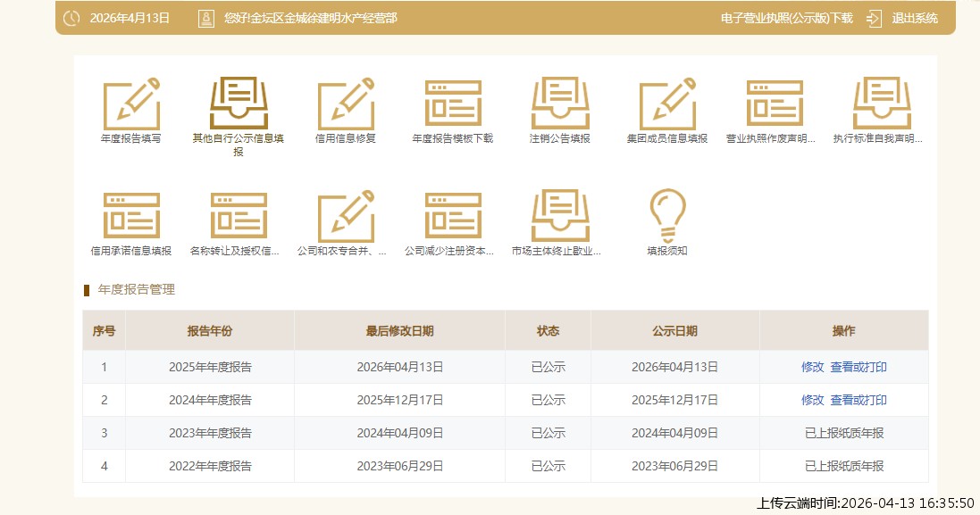Click 其他自行公示信息填报 icon
The height and width of the screenshot is (515, 980).
coord(239,104)
